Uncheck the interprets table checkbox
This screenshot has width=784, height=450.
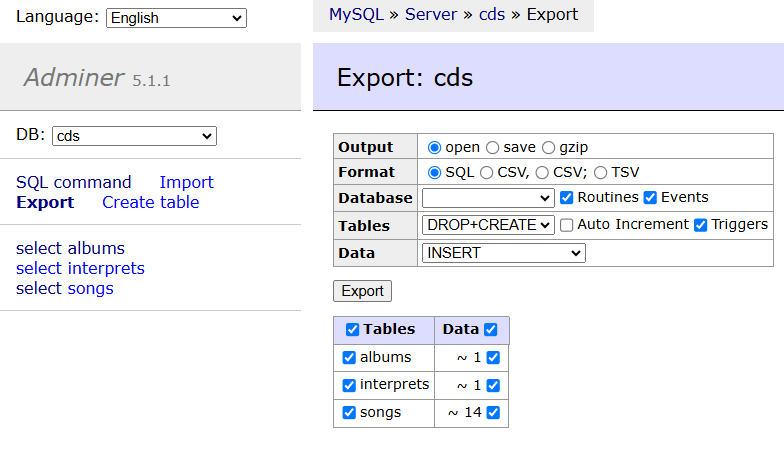349,385
